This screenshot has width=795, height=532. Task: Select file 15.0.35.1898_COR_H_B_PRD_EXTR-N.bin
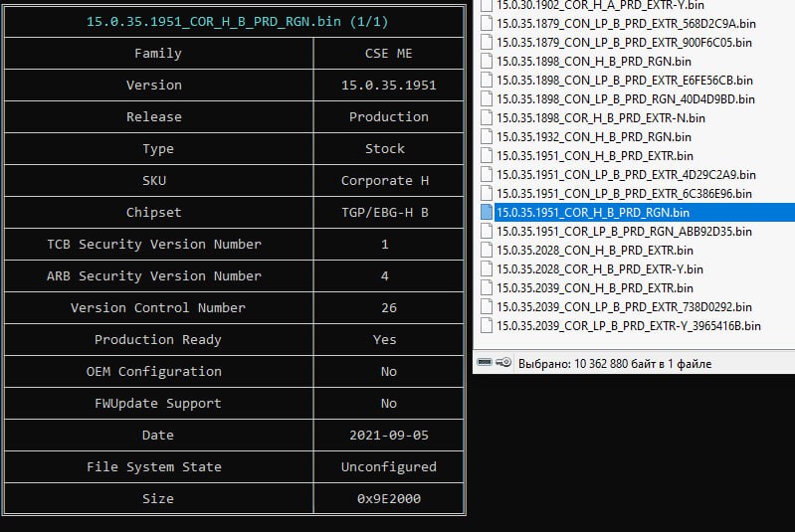tap(600, 117)
